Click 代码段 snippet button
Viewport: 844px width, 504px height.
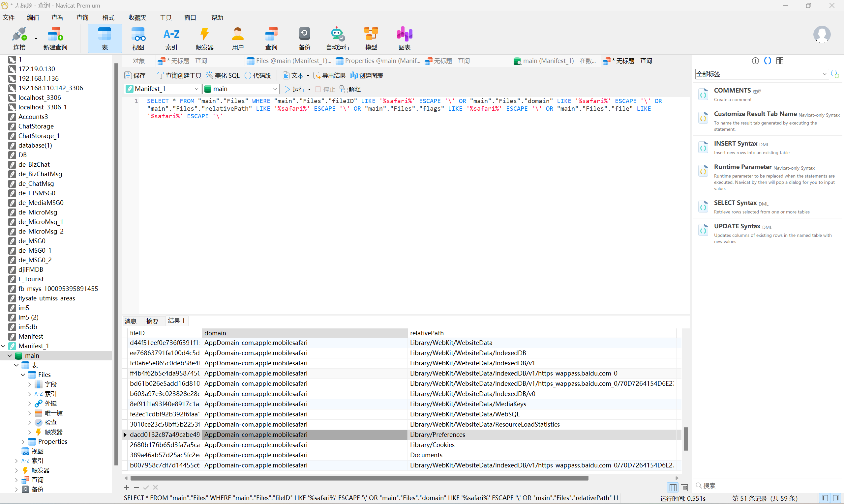pos(258,75)
